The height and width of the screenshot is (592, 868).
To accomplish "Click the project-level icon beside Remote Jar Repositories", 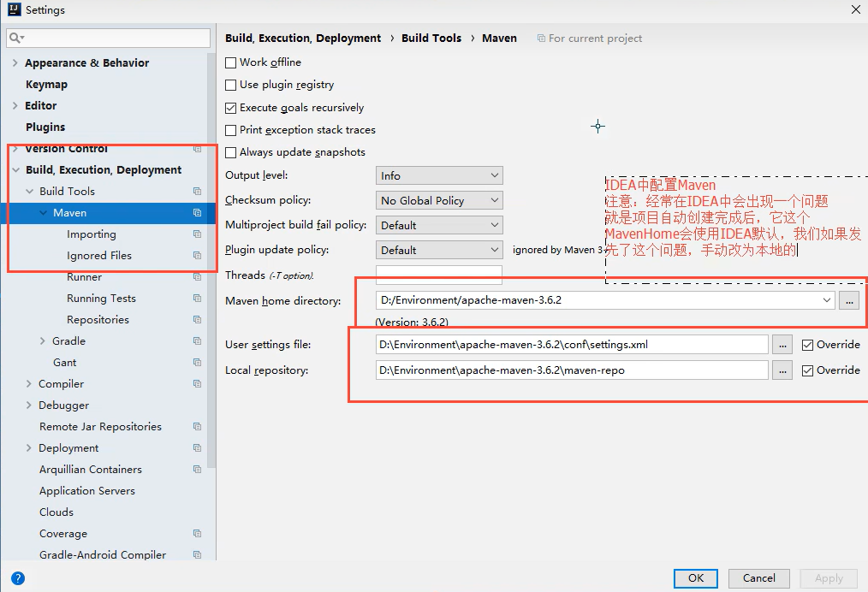I will [x=197, y=427].
